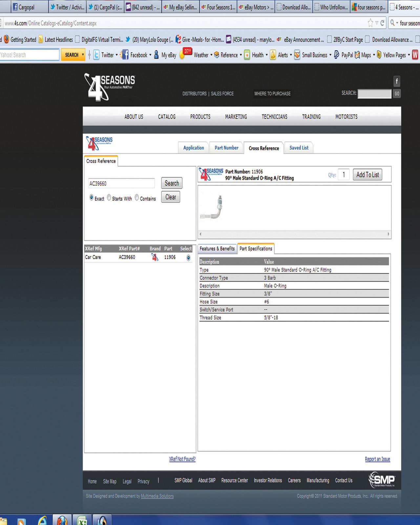Open the Latest Headlines RSS feed icon

pos(41,40)
